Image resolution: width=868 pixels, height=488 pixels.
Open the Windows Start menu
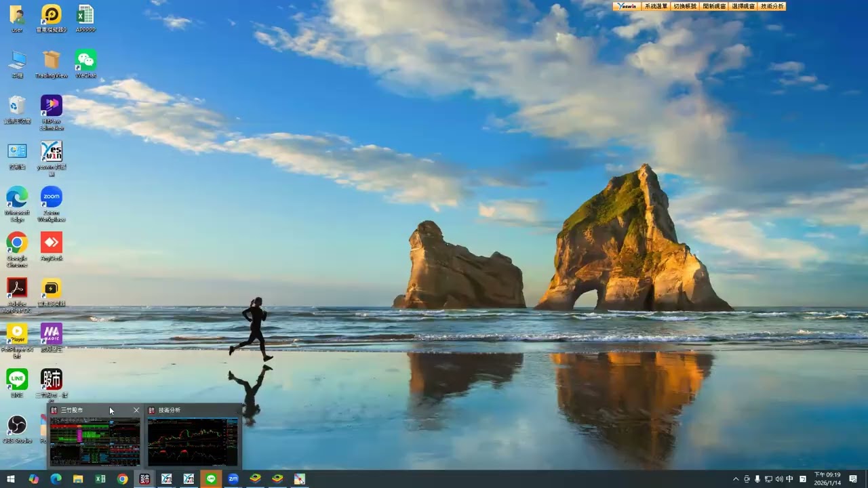pyautogui.click(x=11, y=479)
